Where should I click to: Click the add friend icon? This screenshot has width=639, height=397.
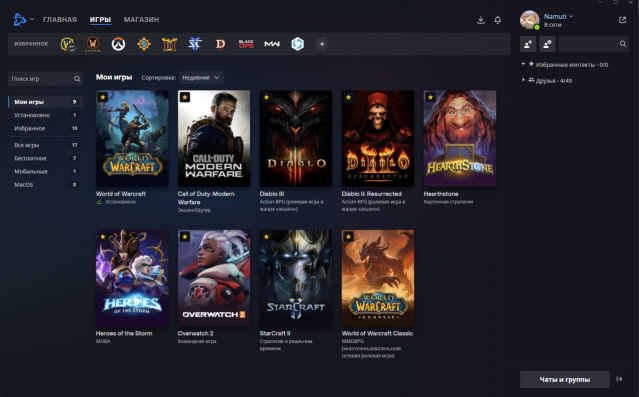[528, 44]
